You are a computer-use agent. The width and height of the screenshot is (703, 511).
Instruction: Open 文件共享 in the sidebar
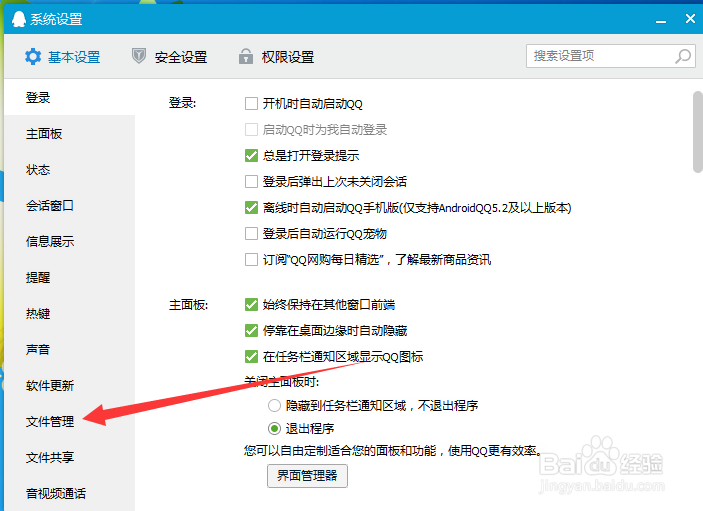pyautogui.click(x=69, y=457)
